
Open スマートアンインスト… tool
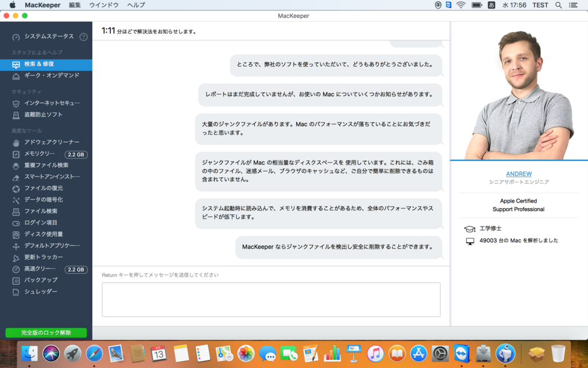[46, 177]
